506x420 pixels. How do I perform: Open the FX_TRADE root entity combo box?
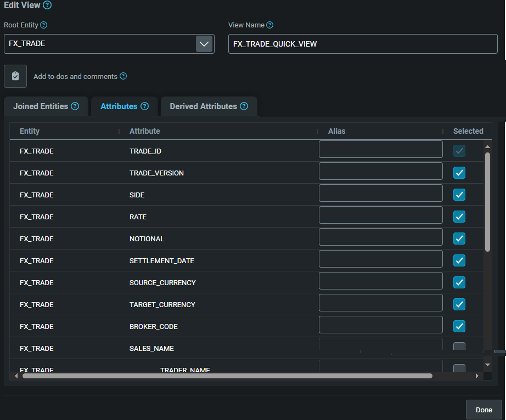pyautogui.click(x=109, y=44)
